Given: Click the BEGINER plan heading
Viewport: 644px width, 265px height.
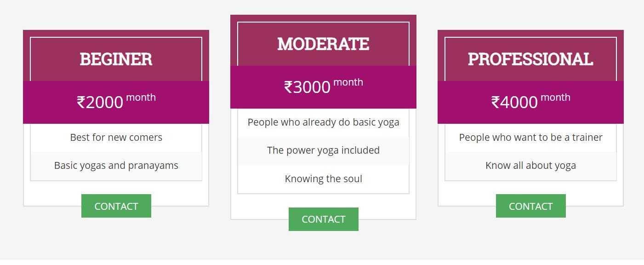Looking at the screenshot, I should [116, 59].
